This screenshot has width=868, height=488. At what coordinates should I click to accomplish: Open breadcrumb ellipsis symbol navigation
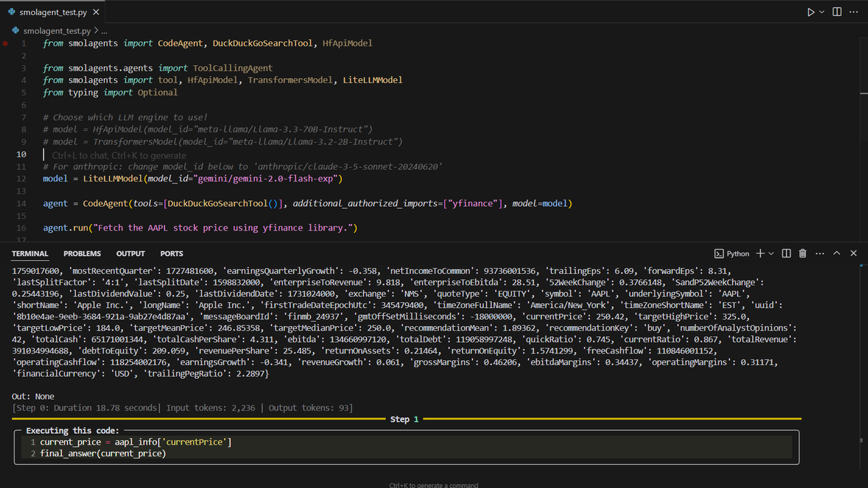click(103, 31)
